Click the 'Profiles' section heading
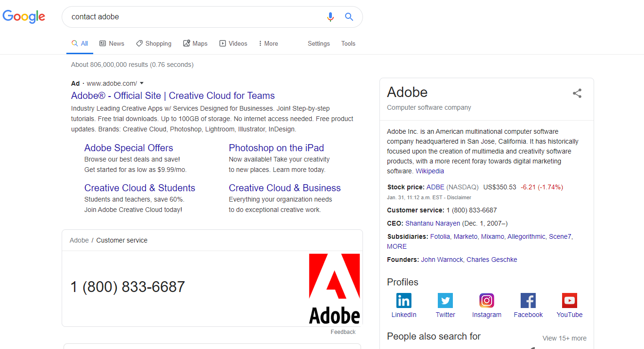644x349 pixels. 402,282
